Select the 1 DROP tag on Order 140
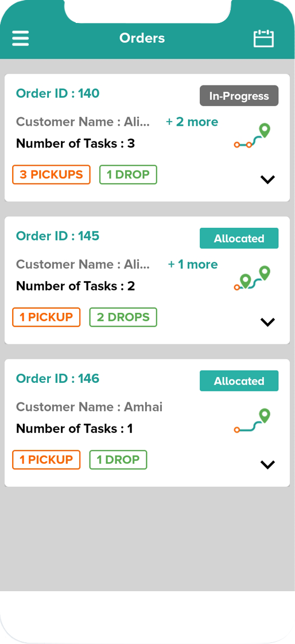295x644 pixels. [128, 174]
